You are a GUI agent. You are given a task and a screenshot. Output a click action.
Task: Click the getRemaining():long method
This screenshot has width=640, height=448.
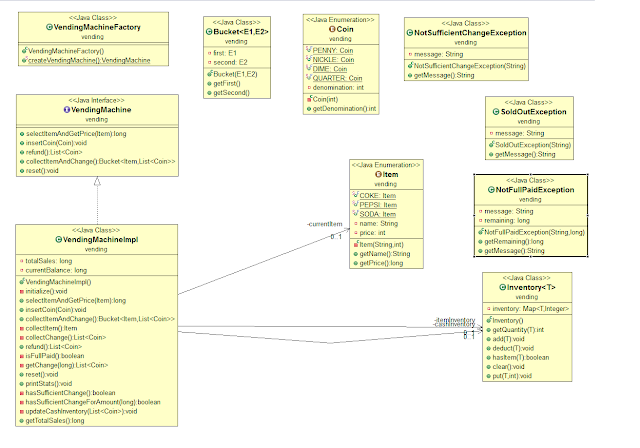point(514,242)
